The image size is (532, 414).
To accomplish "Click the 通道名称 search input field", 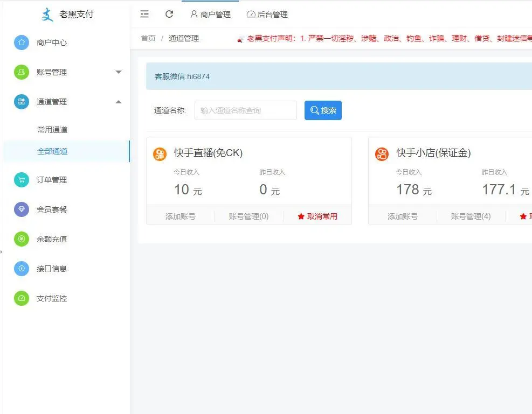I will pos(245,110).
